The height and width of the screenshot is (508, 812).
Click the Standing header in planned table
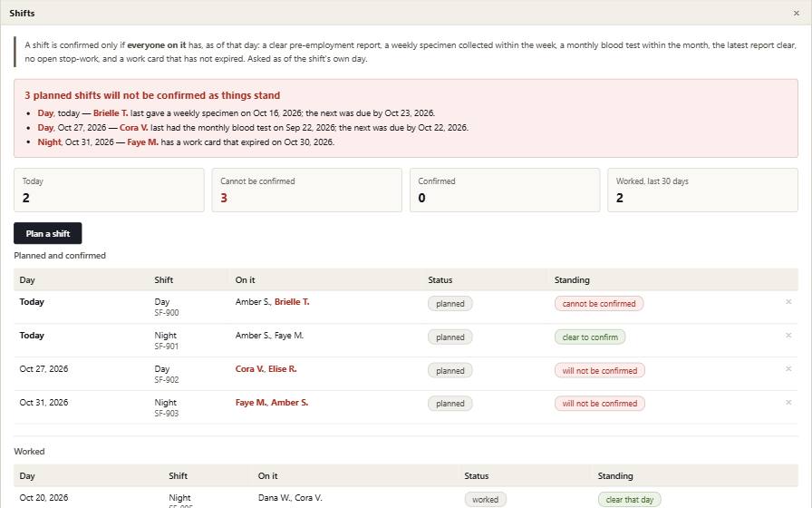(x=572, y=280)
